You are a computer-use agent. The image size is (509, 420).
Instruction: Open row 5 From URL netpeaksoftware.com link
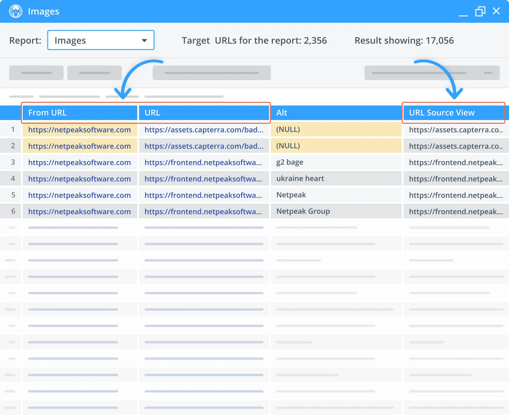pyautogui.click(x=79, y=195)
